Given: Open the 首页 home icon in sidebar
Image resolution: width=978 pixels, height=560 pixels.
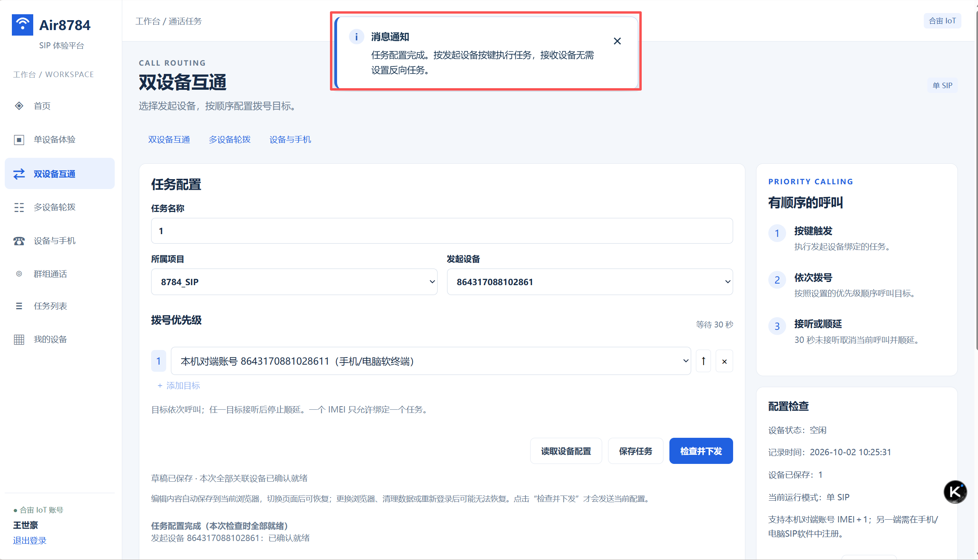Looking at the screenshot, I should [x=19, y=106].
